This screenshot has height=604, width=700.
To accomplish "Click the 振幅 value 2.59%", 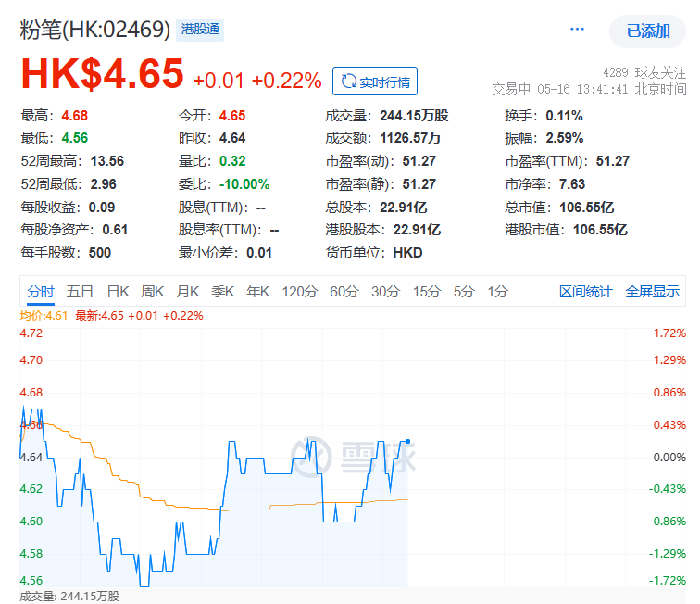I will pyautogui.click(x=565, y=138).
